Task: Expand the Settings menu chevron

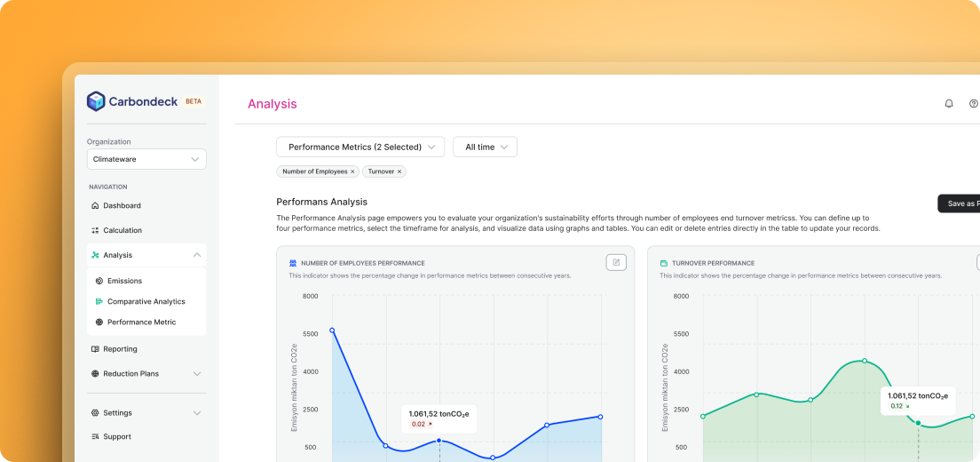Action: [x=196, y=413]
